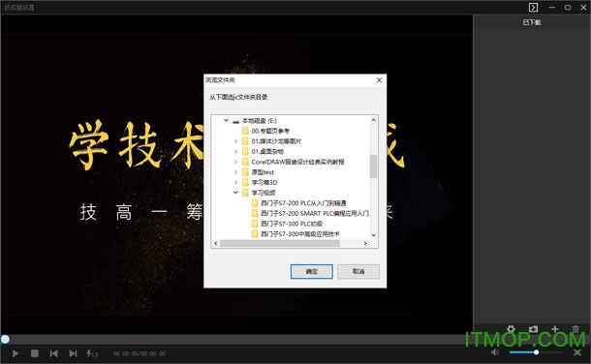Enter fullscreen mode with the corner icon
The image size is (591, 364).
(577, 352)
